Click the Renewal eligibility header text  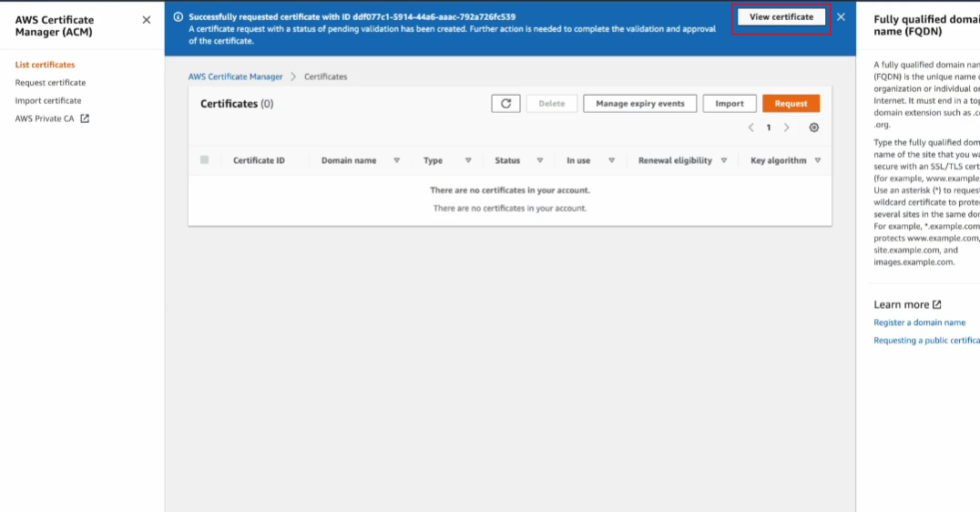(x=675, y=160)
